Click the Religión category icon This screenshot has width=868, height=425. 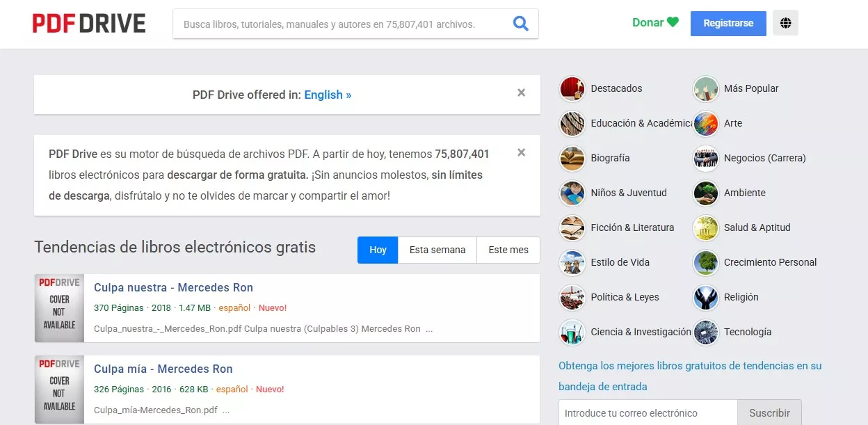[706, 297]
